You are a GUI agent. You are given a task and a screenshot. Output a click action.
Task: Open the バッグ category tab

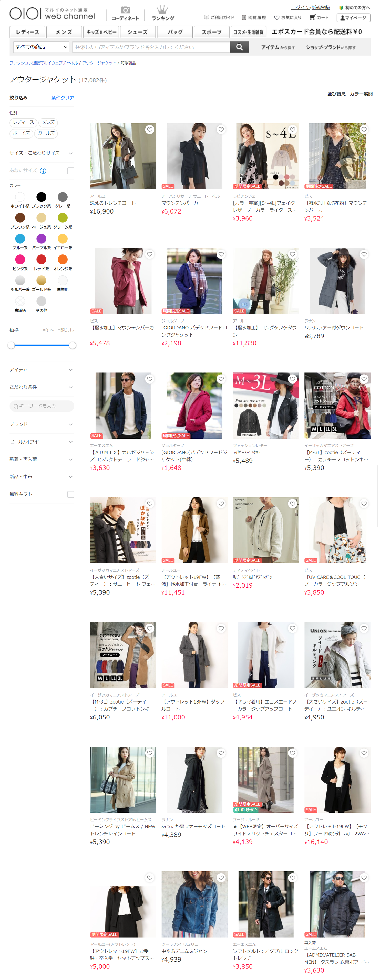(x=175, y=32)
